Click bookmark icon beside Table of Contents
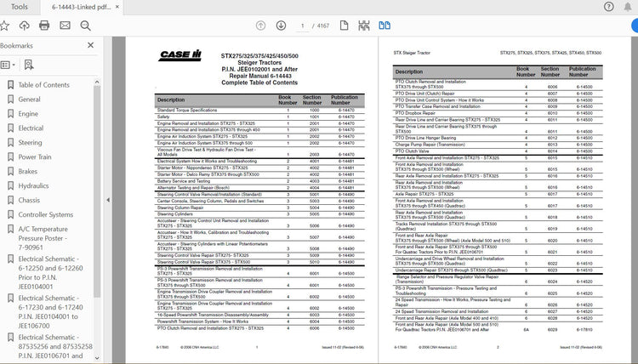The image size is (638, 364). coord(10,85)
